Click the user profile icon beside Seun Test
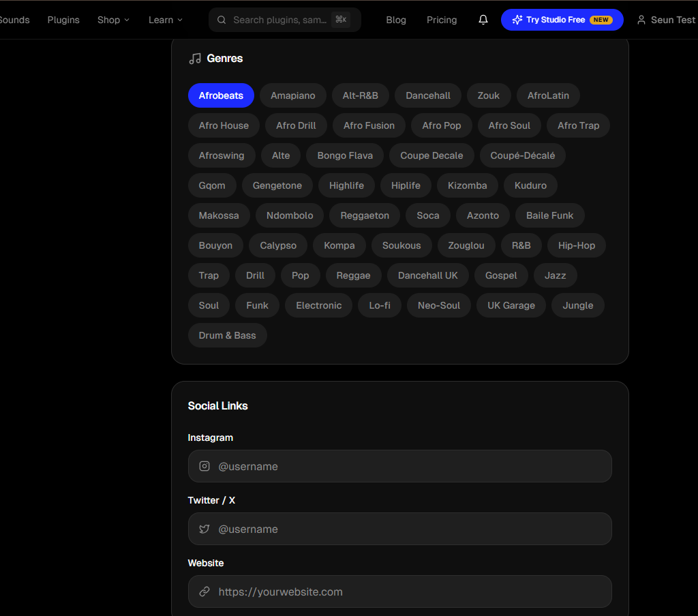 [x=641, y=20]
